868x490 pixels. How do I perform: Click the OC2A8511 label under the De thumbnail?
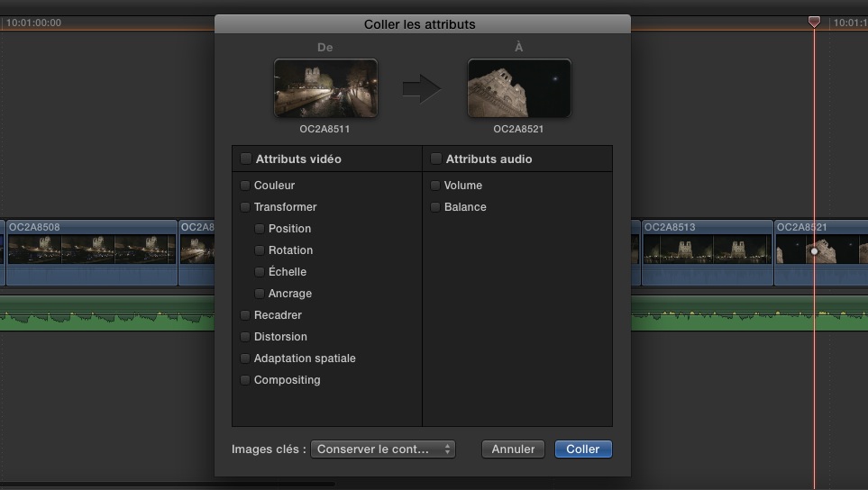coord(325,129)
